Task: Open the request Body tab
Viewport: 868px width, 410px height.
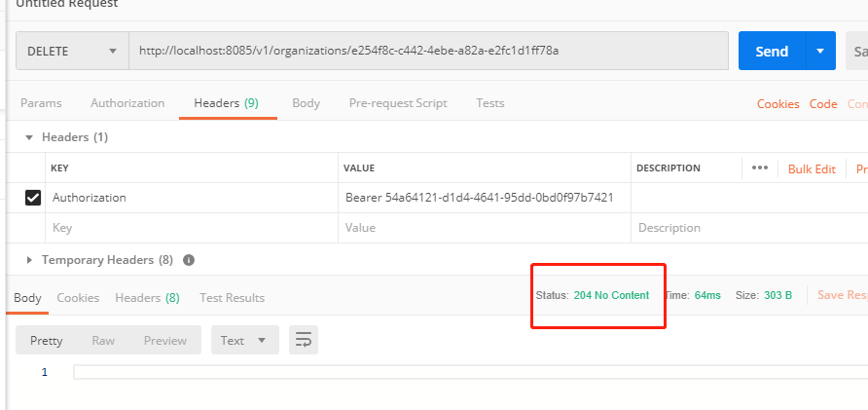Action: pos(307,103)
